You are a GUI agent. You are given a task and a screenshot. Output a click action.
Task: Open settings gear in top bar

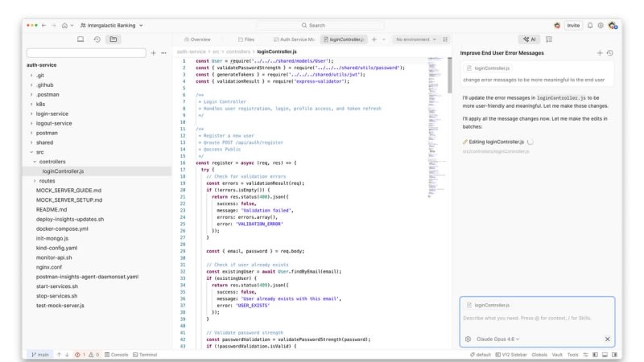coord(601,25)
